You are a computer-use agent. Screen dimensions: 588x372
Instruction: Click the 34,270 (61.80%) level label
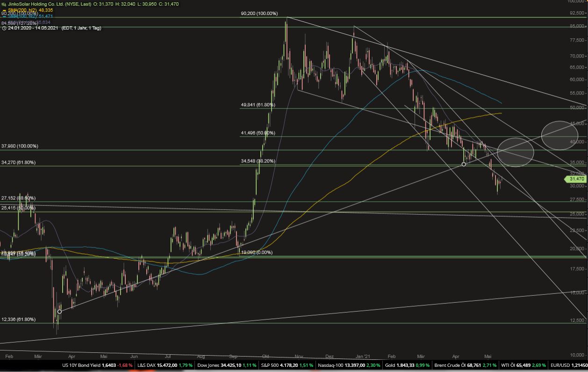click(x=18, y=162)
